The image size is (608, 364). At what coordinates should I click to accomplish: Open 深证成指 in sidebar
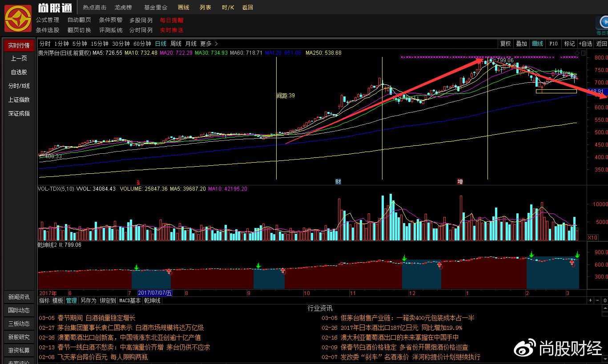[19, 113]
